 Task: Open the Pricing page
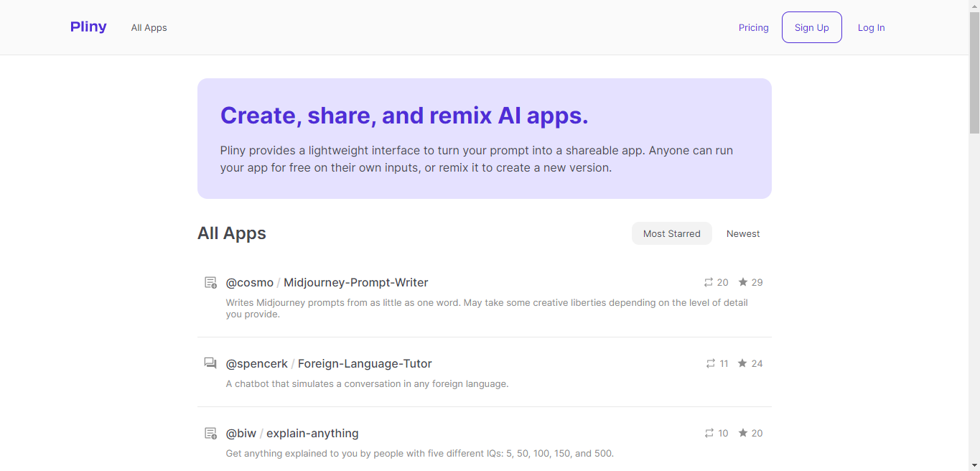[754, 28]
